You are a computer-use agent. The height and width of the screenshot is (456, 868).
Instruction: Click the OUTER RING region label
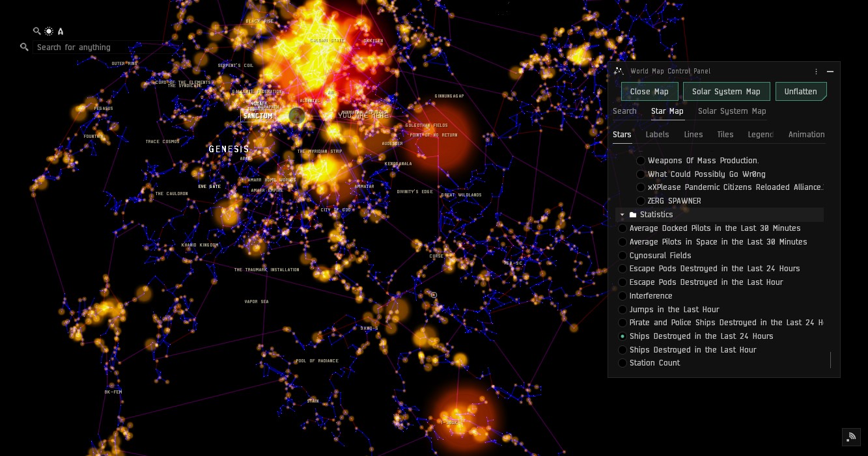pyautogui.click(x=124, y=64)
